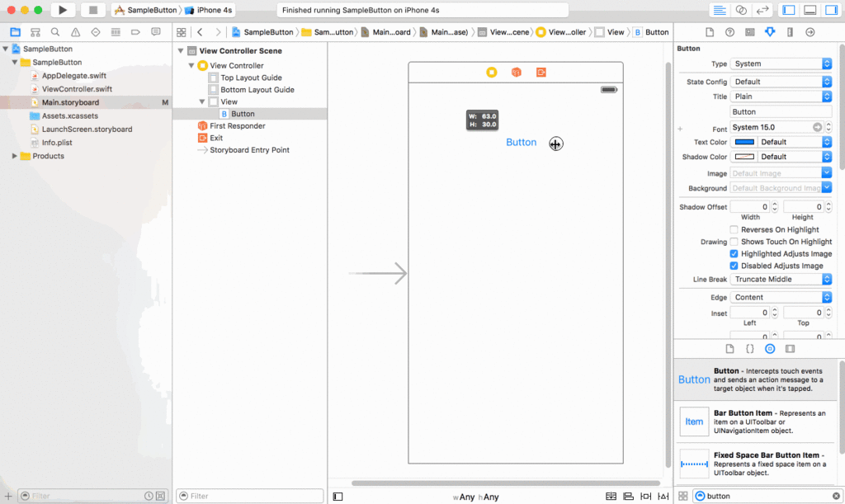Select AppDelegate.swift file
845x504 pixels.
[73, 75]
